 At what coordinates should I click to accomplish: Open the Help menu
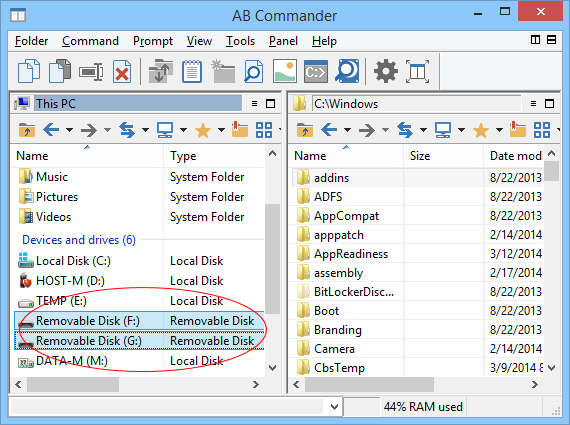[324, 41]
